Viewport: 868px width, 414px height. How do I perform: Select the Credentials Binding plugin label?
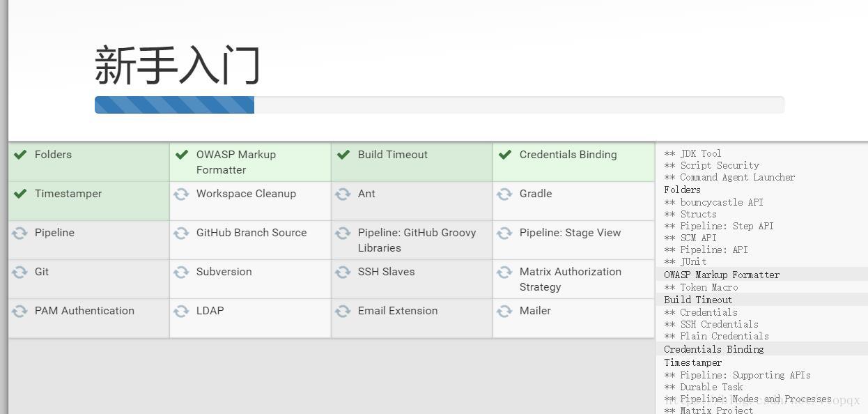click(x=568, y=155)
